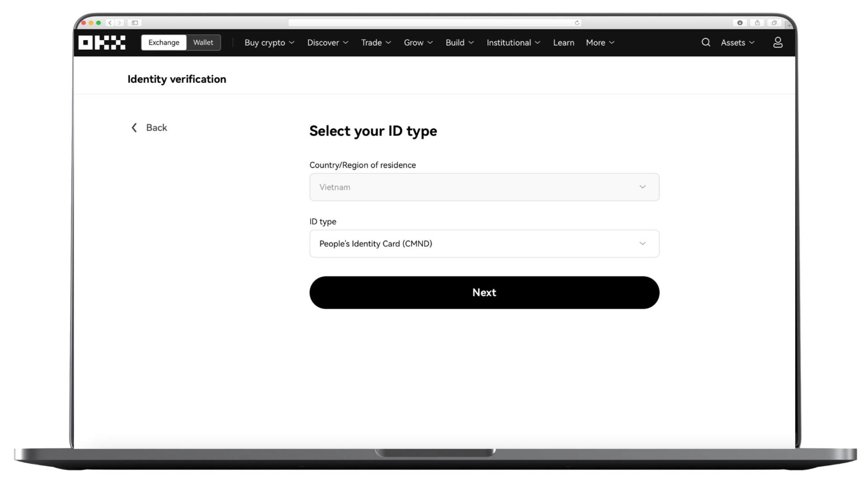Image resolution: width=868 pixels, height=488 pixels.
Task: Click the Next button to proceed
Action: click(x=484, y=292)
